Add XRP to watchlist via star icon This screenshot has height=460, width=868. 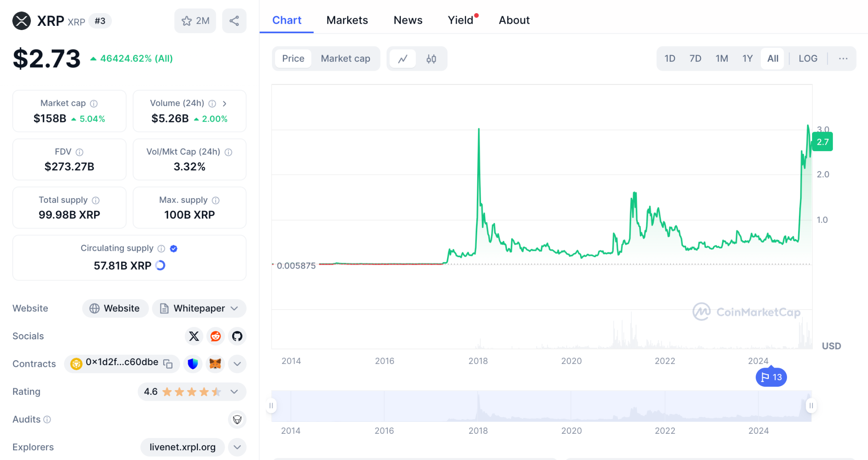coord(195,21)
